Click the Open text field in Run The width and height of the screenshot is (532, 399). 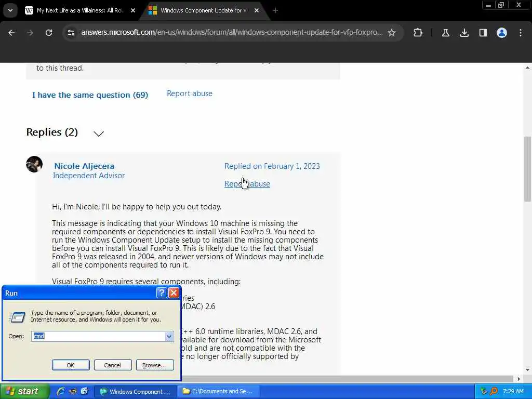tap(98, 336)
